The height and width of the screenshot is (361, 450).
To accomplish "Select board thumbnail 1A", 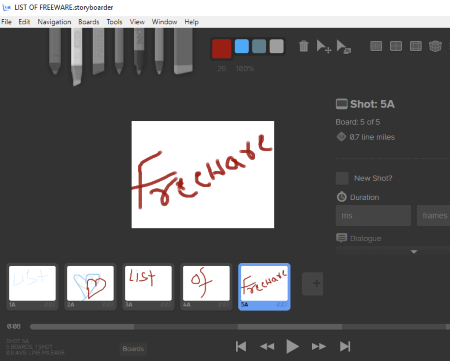I will [x=32, y=287].
